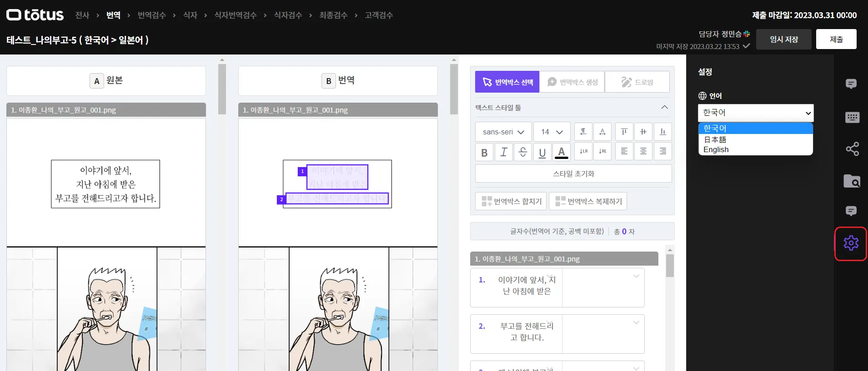This screenshot has height=371, width=868.
Task: Click the translation list scrollbar
Action: (x=670, y=266)
